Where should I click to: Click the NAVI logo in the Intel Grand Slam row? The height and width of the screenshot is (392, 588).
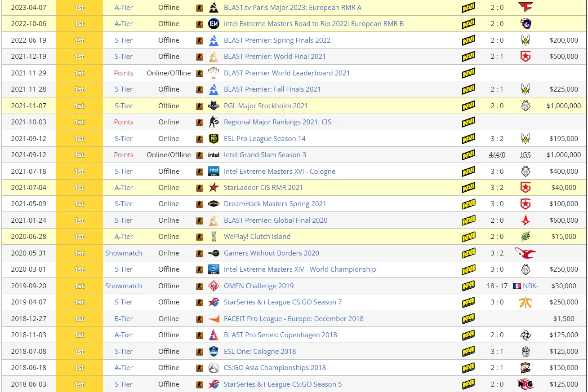pyautogui.click(x=468, y=155)
